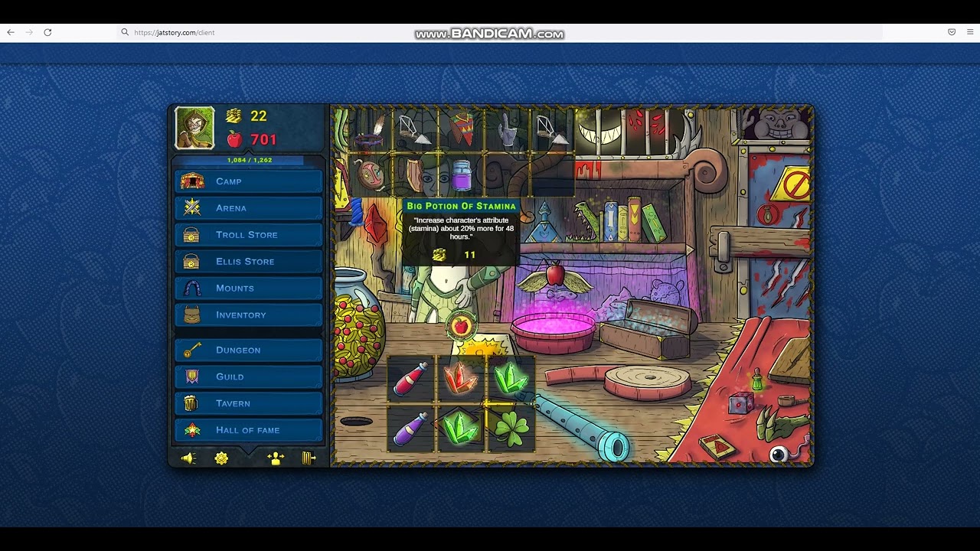
Task: Select the boot item beside the feathered ring
Action: coord(415,131)
